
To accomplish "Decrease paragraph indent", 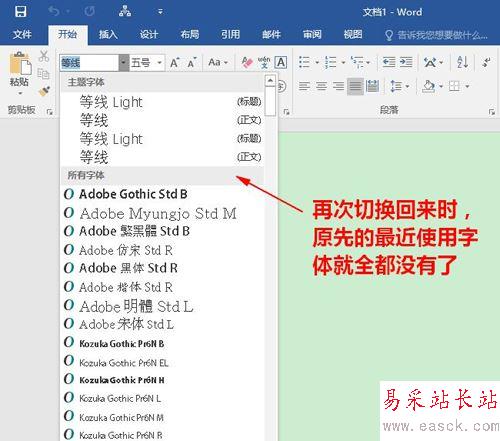I will pos(389,62).
